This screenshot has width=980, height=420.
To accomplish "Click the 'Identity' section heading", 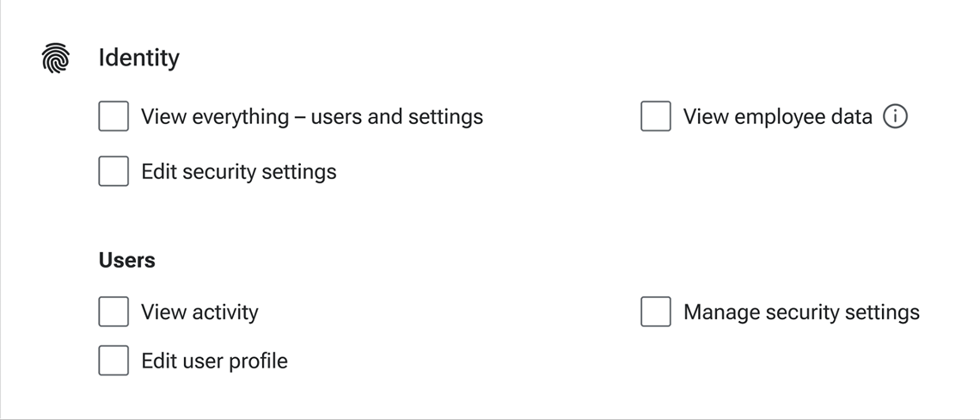I will point(138,59).
